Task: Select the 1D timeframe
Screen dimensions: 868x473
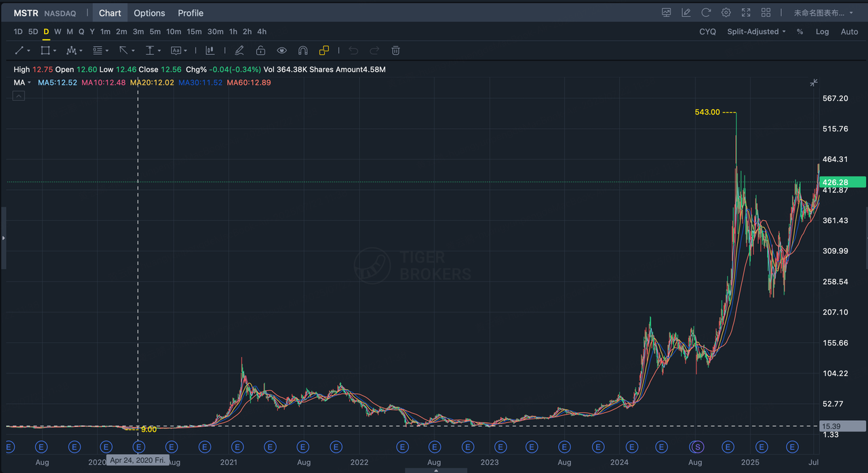Action: pyautogui.click(x=18, y=32)
